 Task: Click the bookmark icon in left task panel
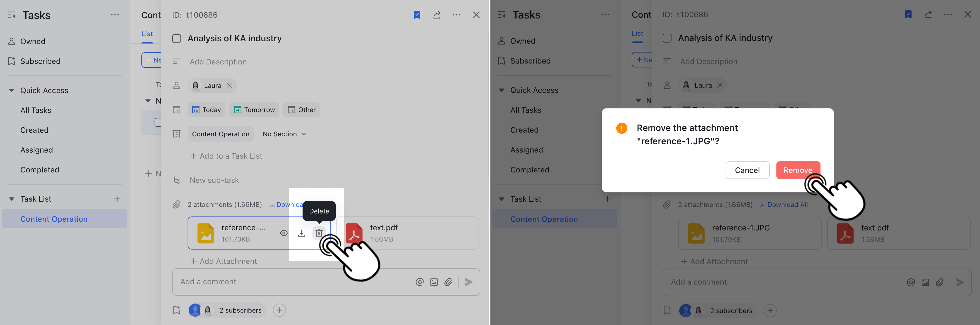[417, 15]
